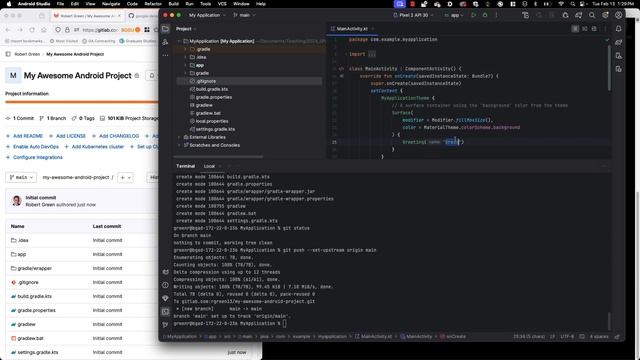640x360 pixels.
Task: Open the 1 Branch link on GitLab
Action: click(53, 118)
